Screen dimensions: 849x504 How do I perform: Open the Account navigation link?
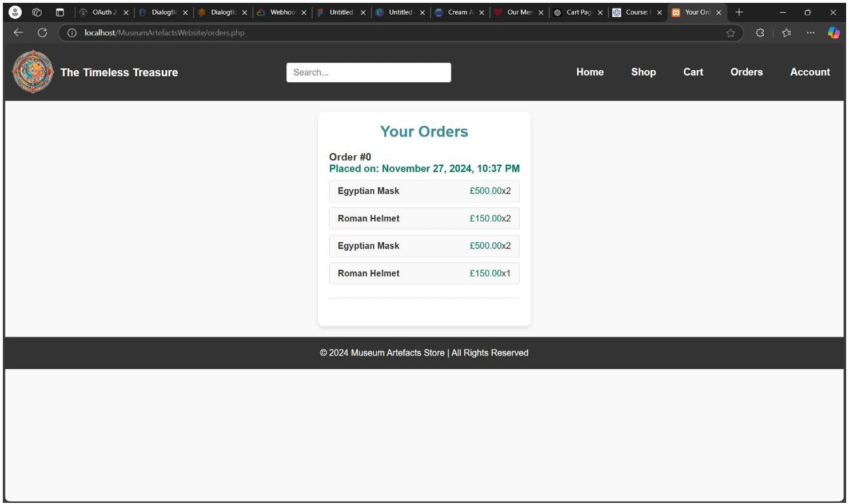click(810, 72)
